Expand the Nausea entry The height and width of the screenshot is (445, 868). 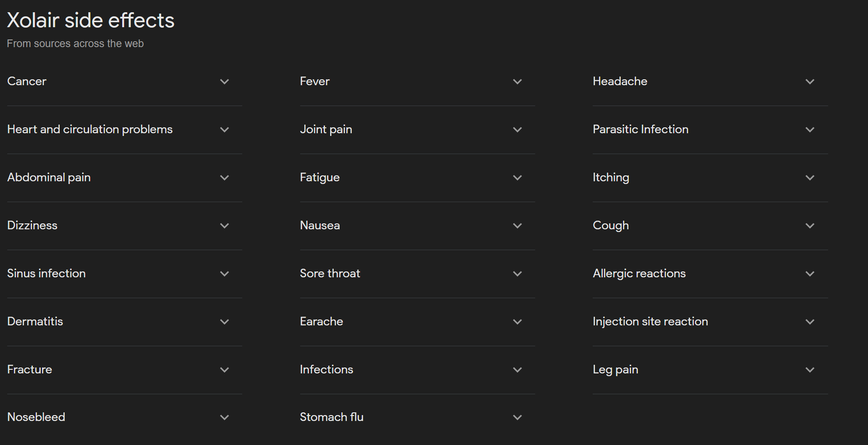(x=518, y=226)
